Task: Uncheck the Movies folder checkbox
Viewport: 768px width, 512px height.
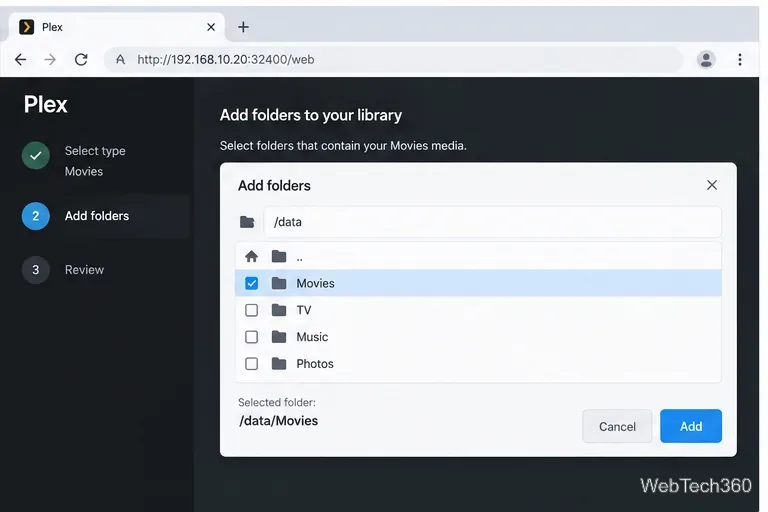Action: point(251,283)
